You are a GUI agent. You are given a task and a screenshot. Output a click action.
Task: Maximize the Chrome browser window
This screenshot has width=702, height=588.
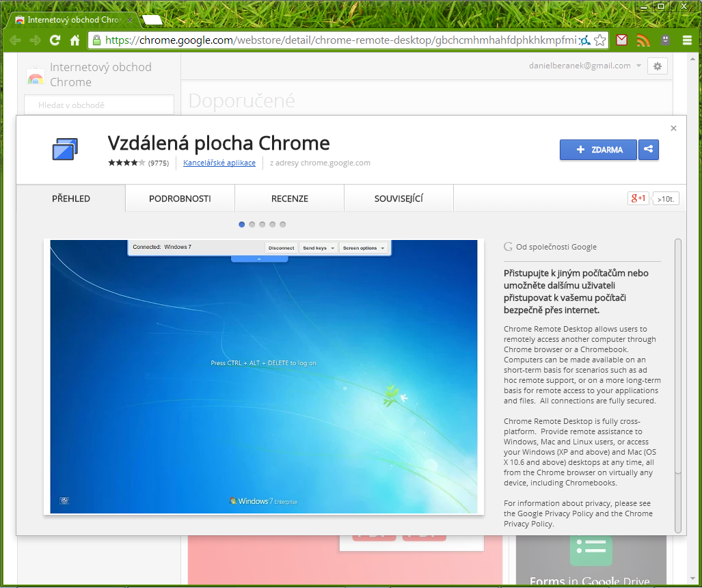(661, 6)
